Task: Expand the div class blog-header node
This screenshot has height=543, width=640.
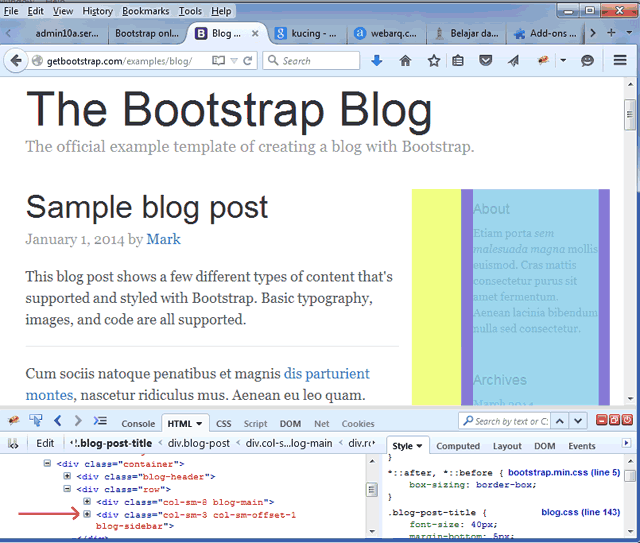Action: coord(67,476)
